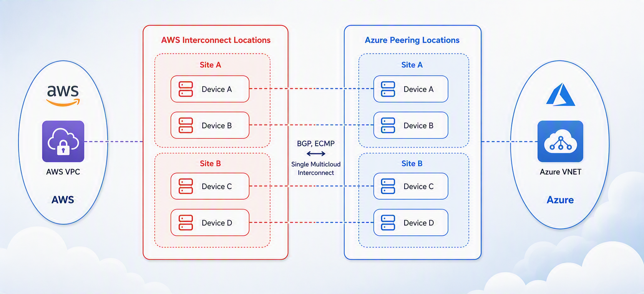Click "Device D" label in the AWS panel

217,223
